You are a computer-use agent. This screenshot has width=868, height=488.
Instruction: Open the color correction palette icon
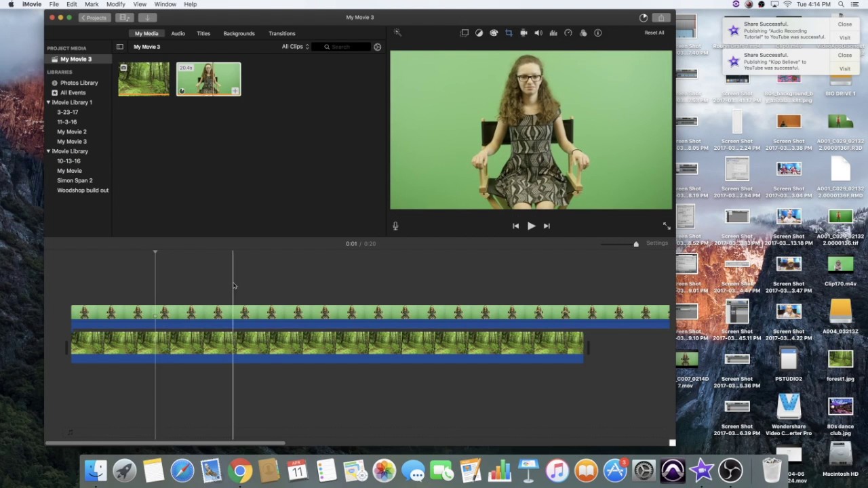tap(494, 33)
